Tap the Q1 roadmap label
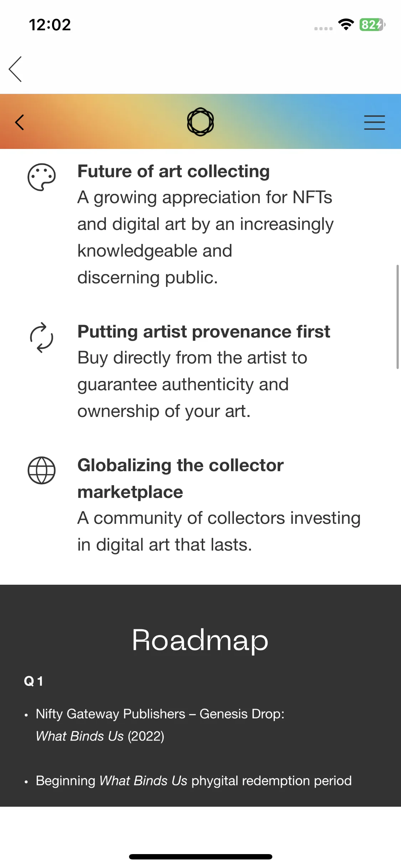 coord(34,681)
